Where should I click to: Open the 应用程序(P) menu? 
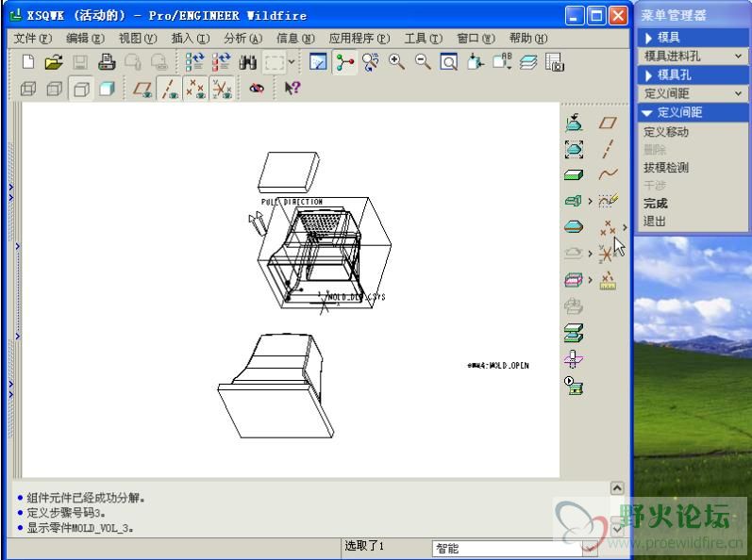(x=359, y=39)
